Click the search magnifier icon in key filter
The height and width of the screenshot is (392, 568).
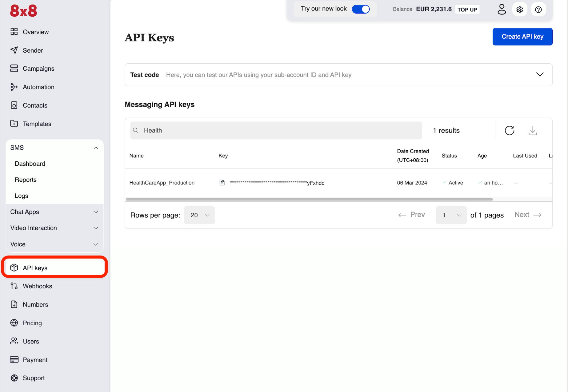tap(136, 130)
